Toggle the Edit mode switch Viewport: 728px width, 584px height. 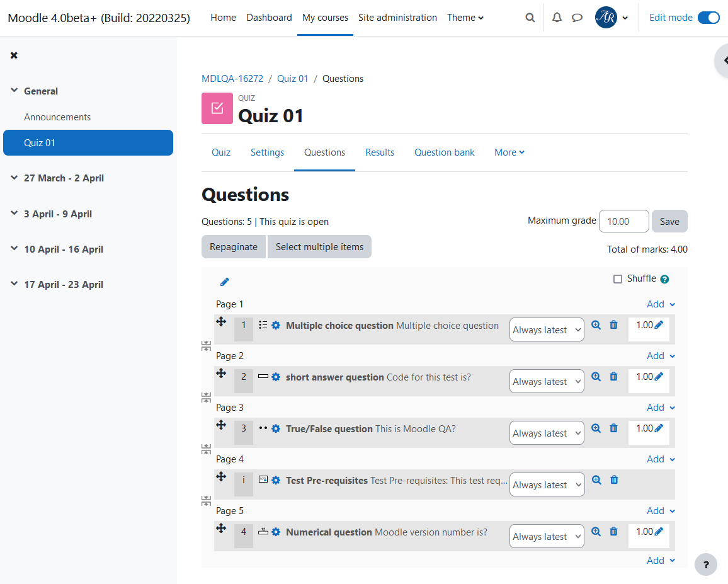coord(708,18)
